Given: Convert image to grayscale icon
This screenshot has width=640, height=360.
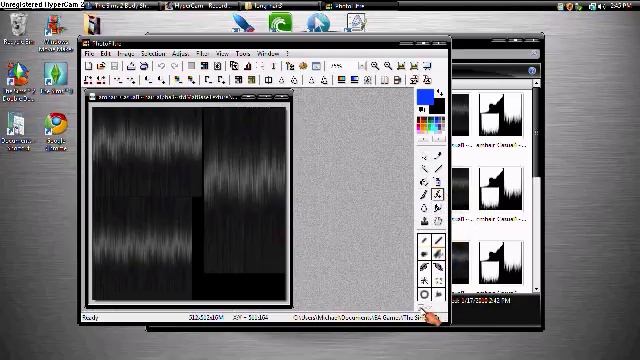Looking at the screenshot, I should pos(238,80).
